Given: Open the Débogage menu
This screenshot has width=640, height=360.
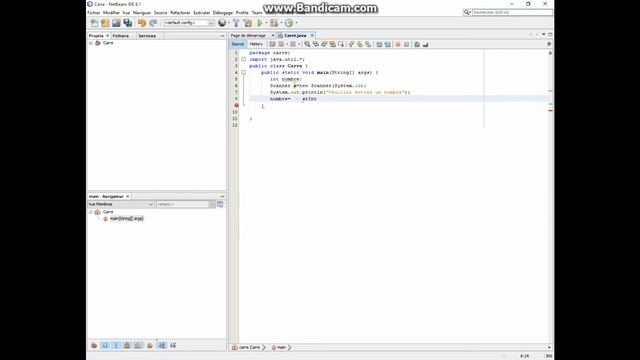Looking at the screenshot, I should tap(223, 13).
